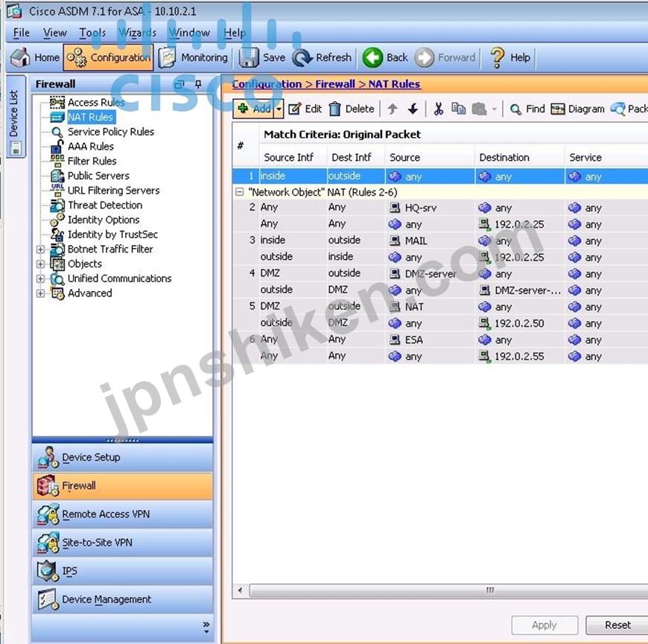Expand the Advanced node

40,293
